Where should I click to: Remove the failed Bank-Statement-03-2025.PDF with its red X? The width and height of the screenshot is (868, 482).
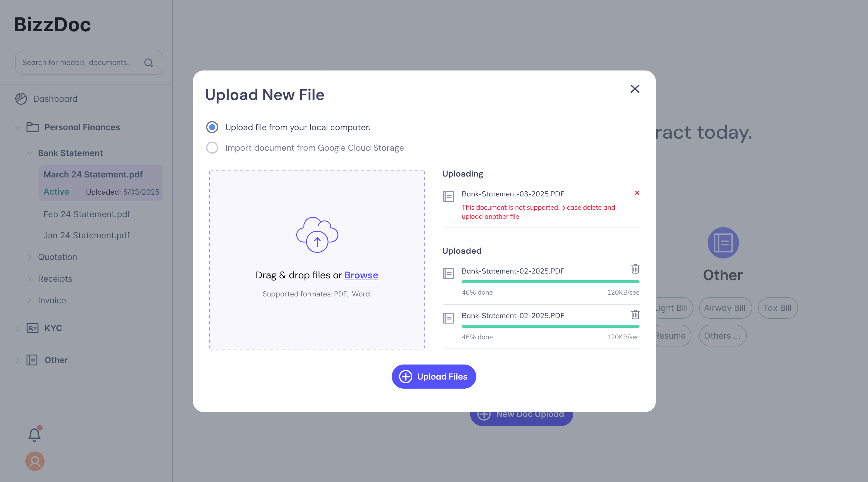pos(637,193)
